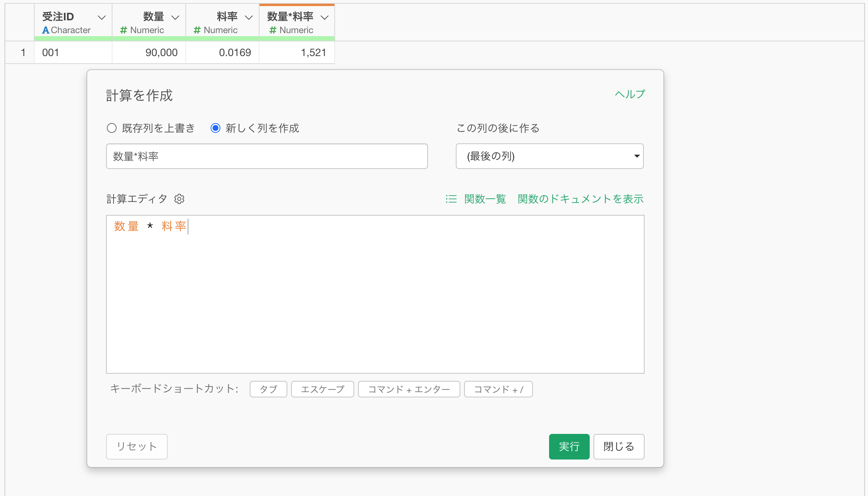
Task: Click the ヘルプ link
Action: coord(630,94)
